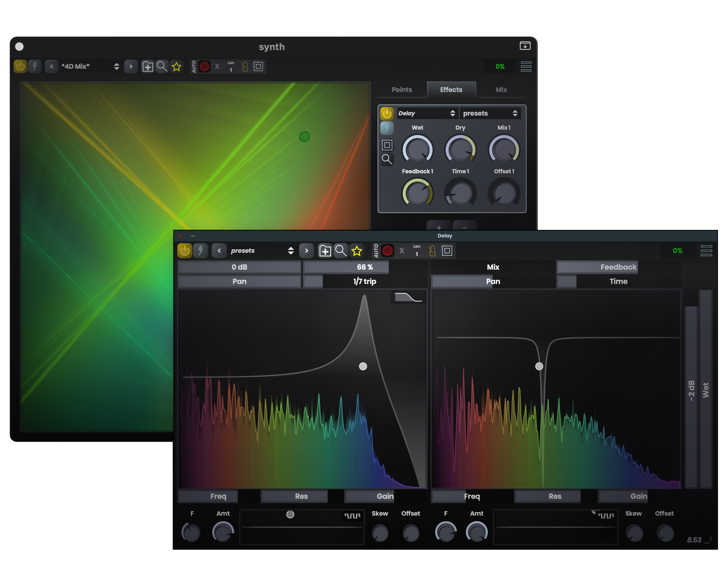728x583 pixels.
Task: Toggle AUTO in synth toolbar
Action: tap(194, 67)
